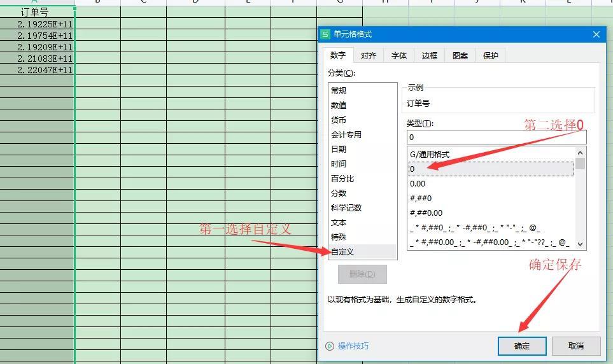Close the 单元格格式 dialog
The image size is (613, 364).
[x=596, y=34]
